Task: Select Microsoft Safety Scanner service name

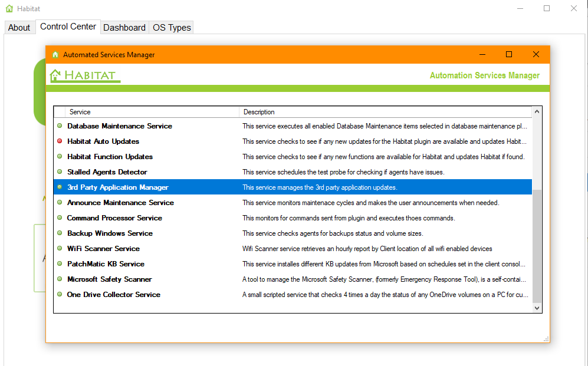Action: [x=110, y=279]
